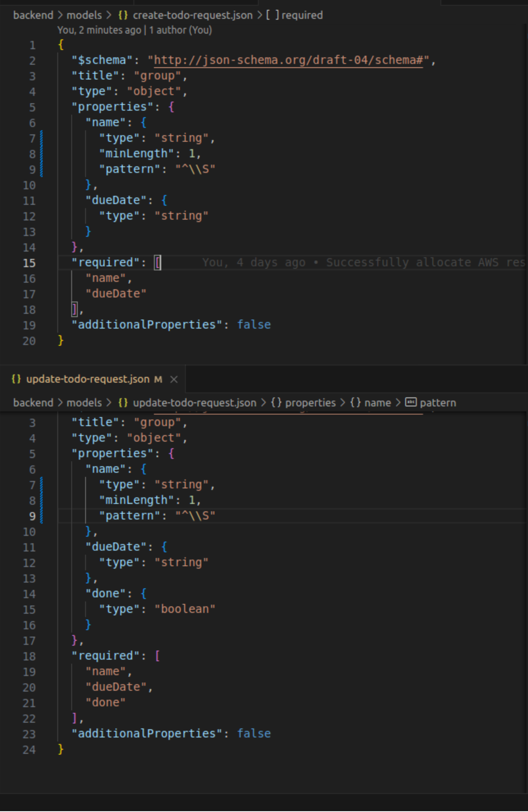
Task: Open 'properties' breadcrumb in bottom editor
Action: pos(310,403)
